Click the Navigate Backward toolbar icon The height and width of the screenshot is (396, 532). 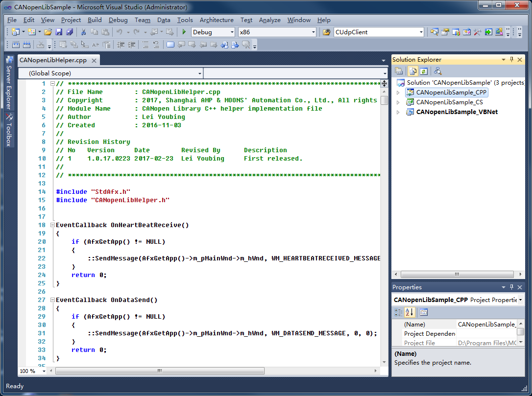(x=154, y=32)
